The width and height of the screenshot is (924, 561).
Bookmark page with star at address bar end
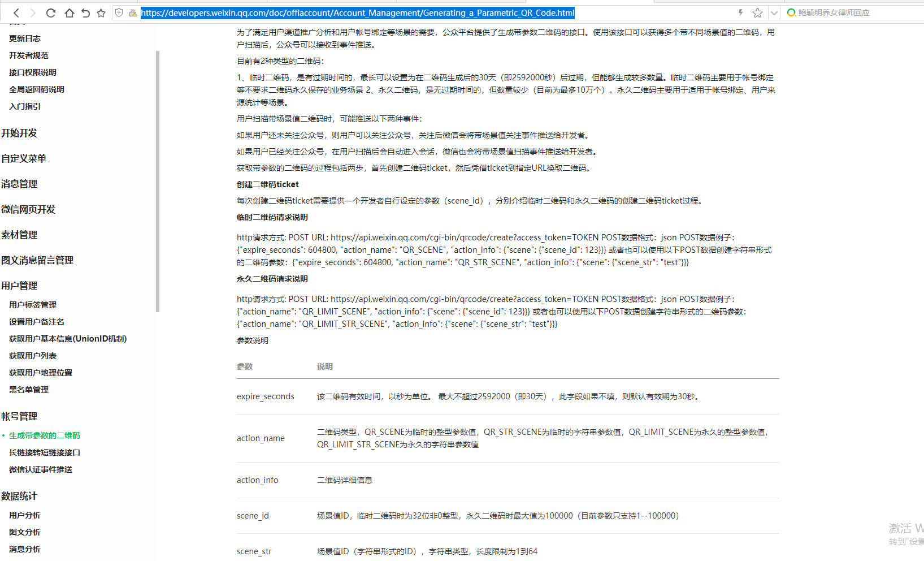[x=757, y=12]
